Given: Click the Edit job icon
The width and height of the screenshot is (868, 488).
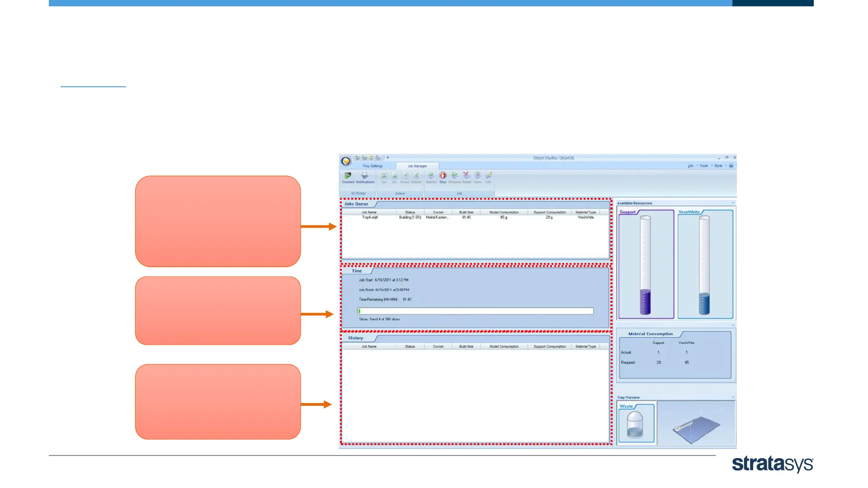Looking at the screenshot, I should coord(488,176).
